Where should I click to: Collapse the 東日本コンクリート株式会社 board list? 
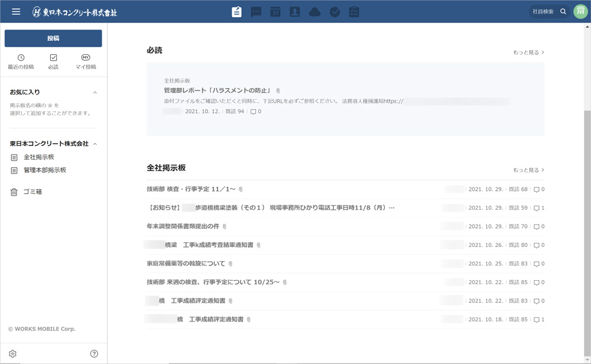point(95,144)
